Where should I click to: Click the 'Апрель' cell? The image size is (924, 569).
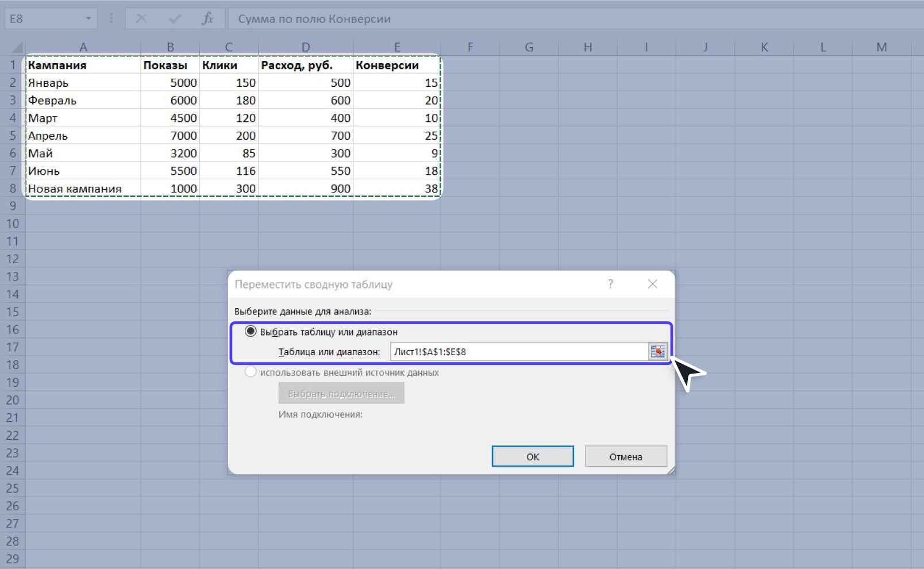83,136
